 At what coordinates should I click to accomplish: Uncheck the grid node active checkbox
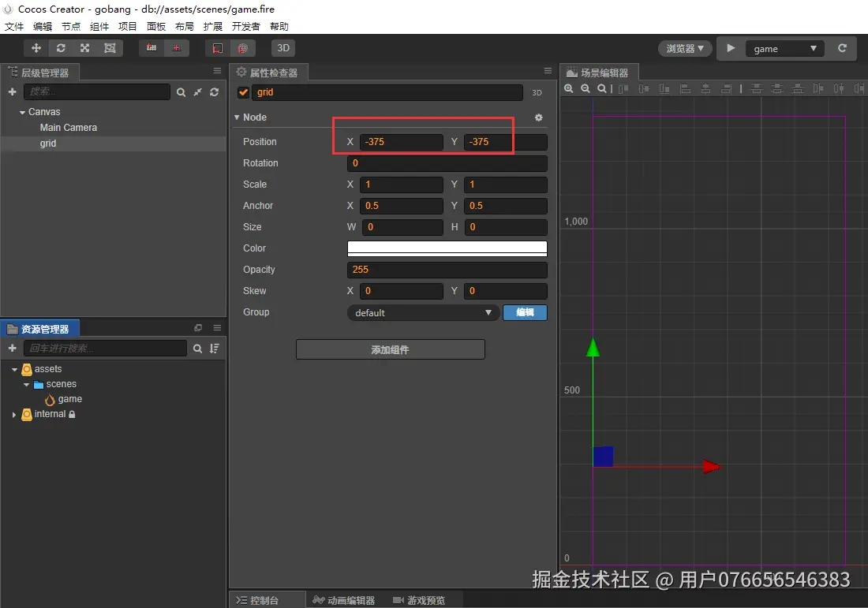click(x=243, y=92)
